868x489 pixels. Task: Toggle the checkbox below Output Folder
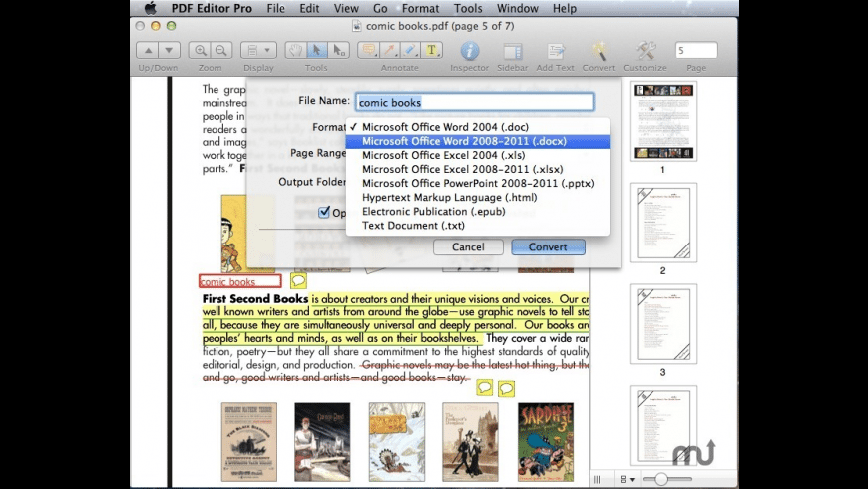point(324,212)
